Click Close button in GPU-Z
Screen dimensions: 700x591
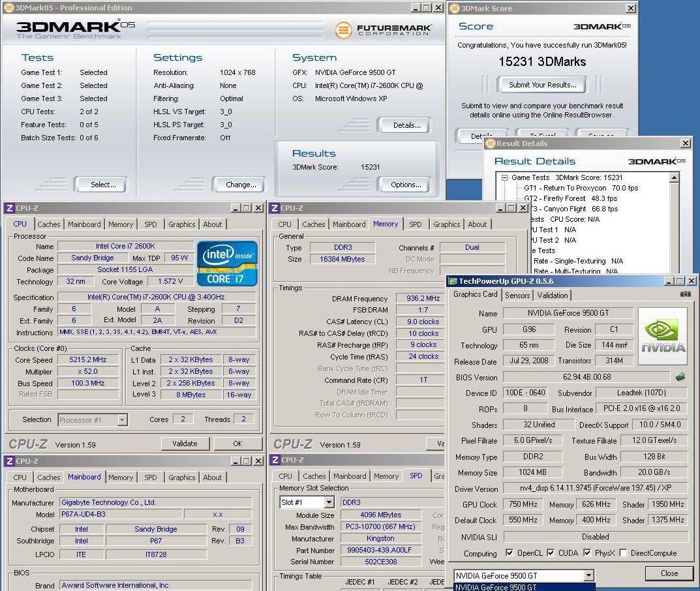(x=669, y=573)
